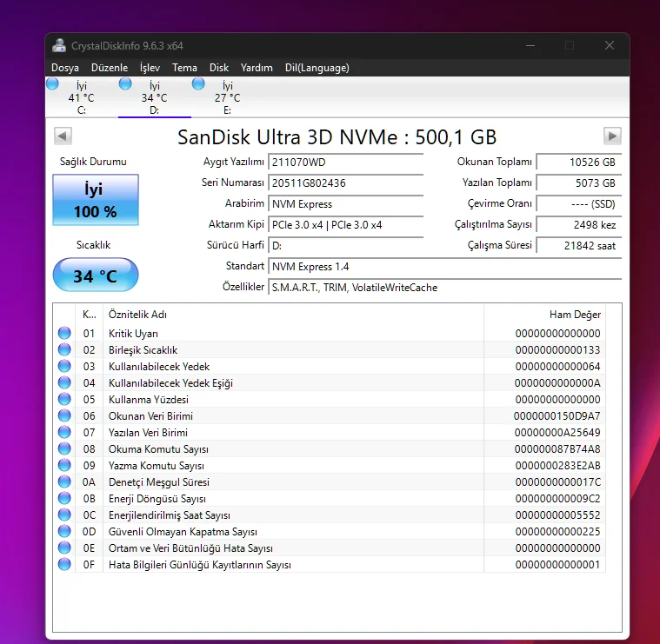Select the Enerjilendirilmiş Saat Sayısı row
Viewport: 660px width, 644px height.
330,515
